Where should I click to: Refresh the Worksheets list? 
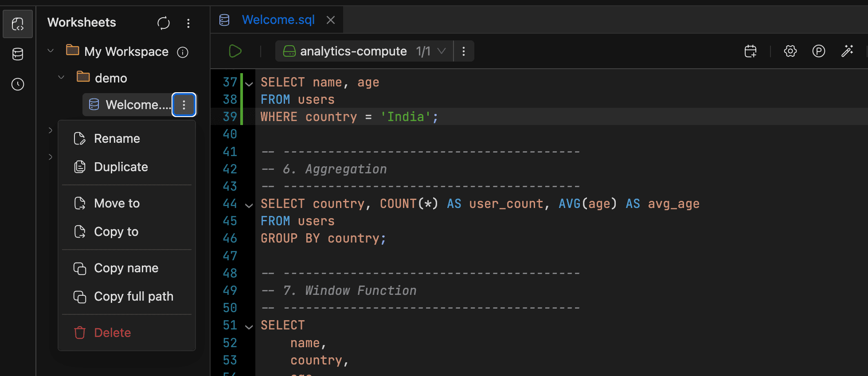(x=164, y=23)
